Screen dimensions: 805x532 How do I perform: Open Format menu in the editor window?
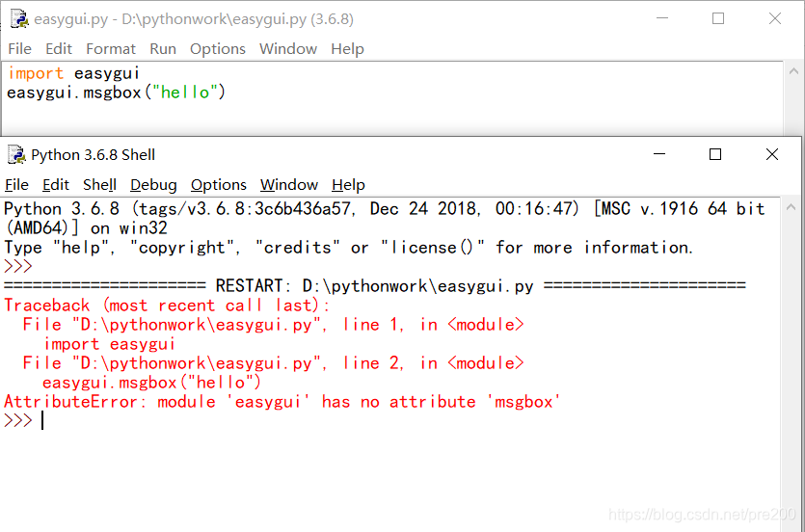point(110,49)
